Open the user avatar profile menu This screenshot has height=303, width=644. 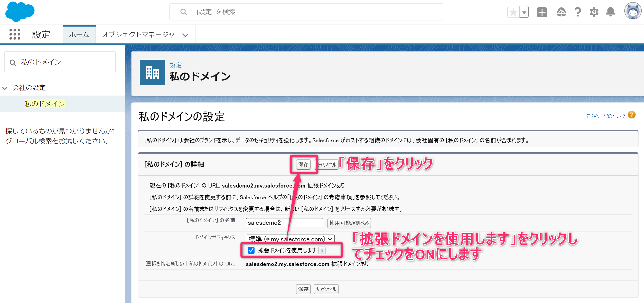(633, 11)
